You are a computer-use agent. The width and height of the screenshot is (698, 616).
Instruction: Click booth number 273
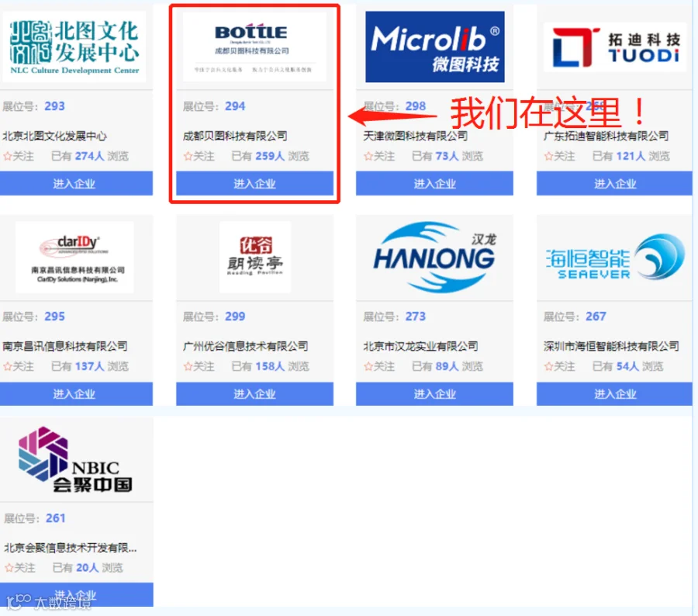pyautogui.click(x=416, y=317)
